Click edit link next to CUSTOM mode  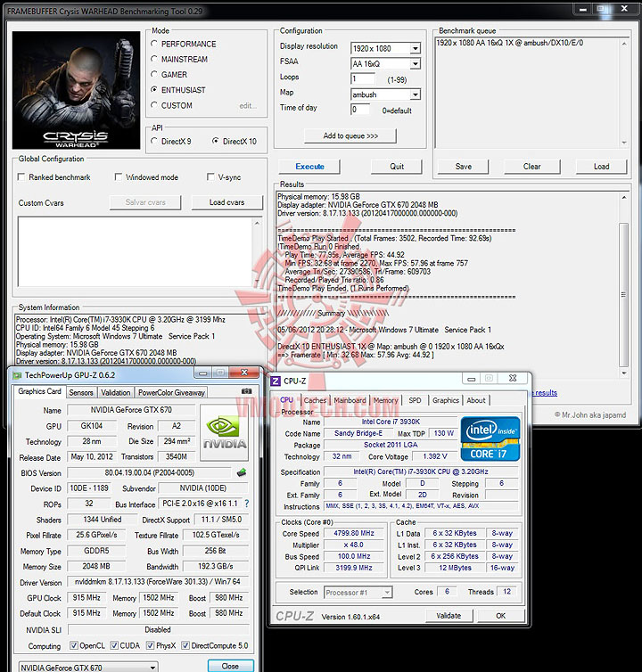pos(248,105)
